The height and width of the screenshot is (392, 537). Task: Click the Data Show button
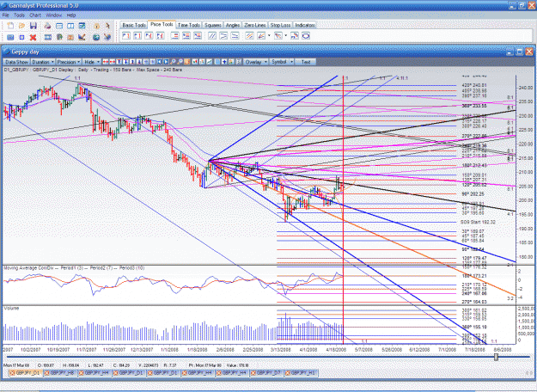16,62
